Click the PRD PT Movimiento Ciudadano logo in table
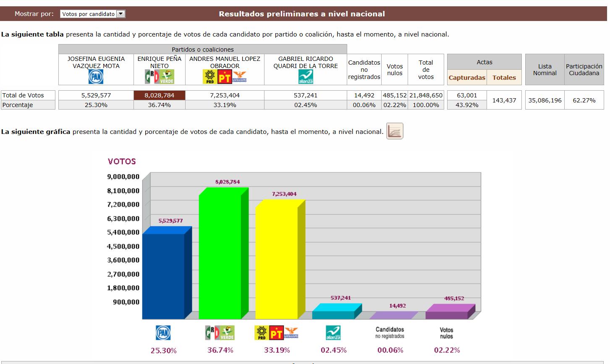Viewport: 610px width, 364px height. click(225, 77)
